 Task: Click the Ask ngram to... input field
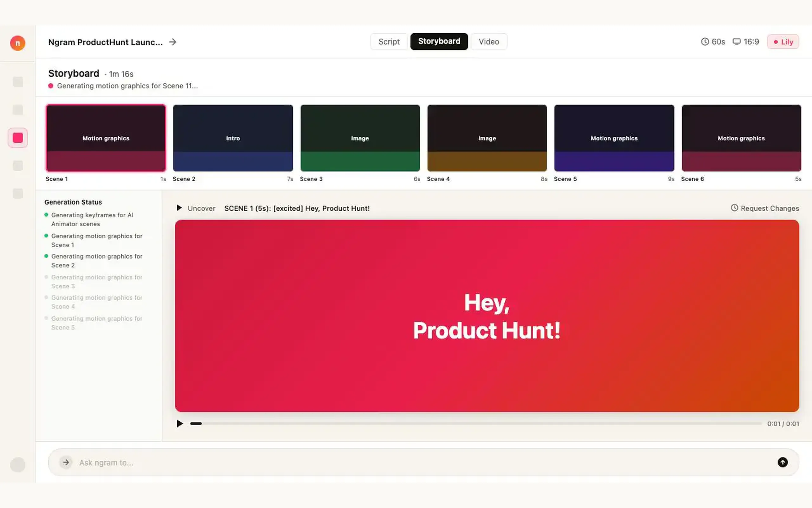[423, 462]
